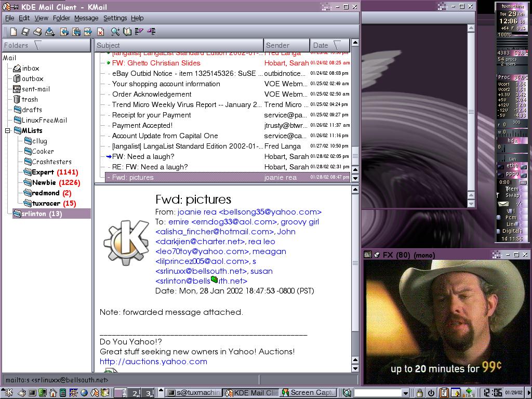Click the Find Messages magnifier icon

pyautogui.click(x=115, y=32)
